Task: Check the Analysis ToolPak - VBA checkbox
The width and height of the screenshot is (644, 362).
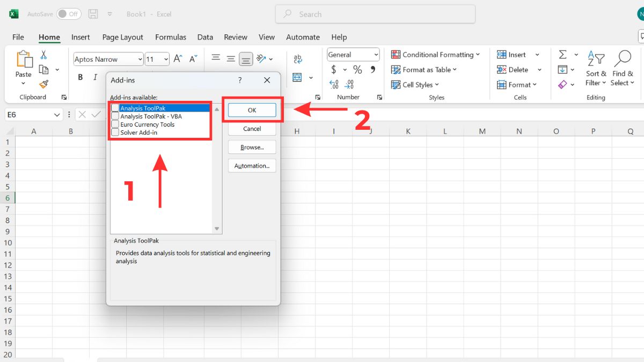Action: point(115,116)
